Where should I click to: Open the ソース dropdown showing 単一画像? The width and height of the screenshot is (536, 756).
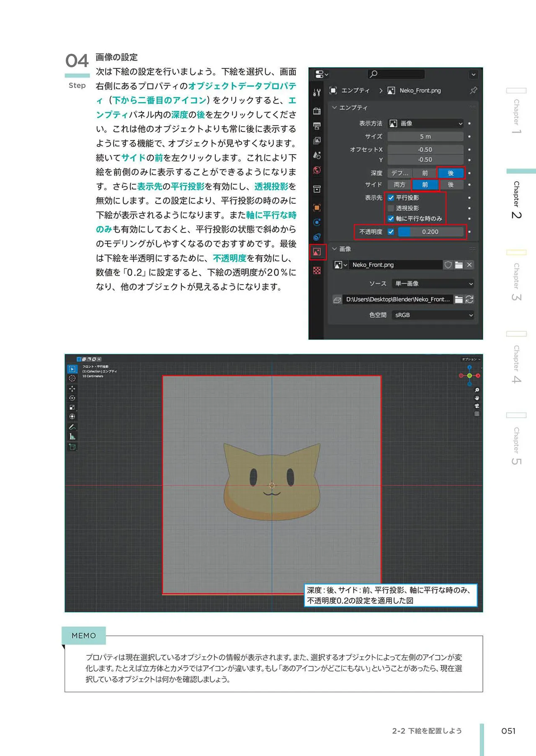(433, 284)
